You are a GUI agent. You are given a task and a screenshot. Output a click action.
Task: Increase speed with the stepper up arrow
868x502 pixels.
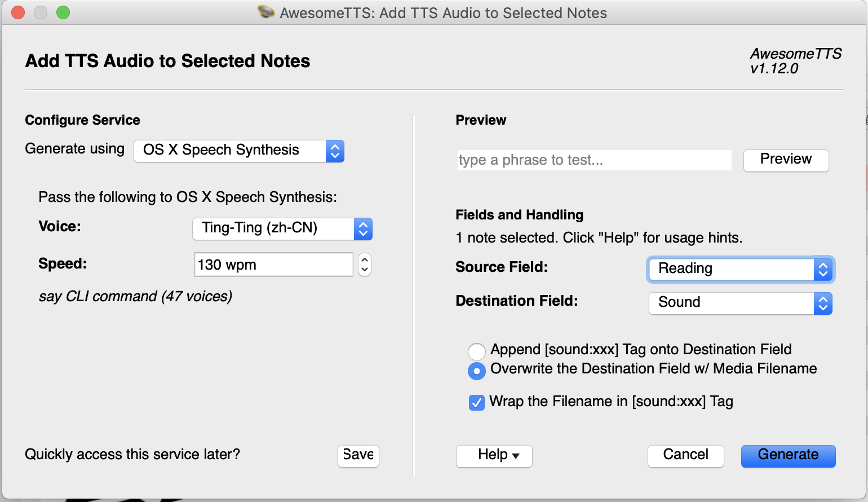pyautogui.click(x=365, y=259)
